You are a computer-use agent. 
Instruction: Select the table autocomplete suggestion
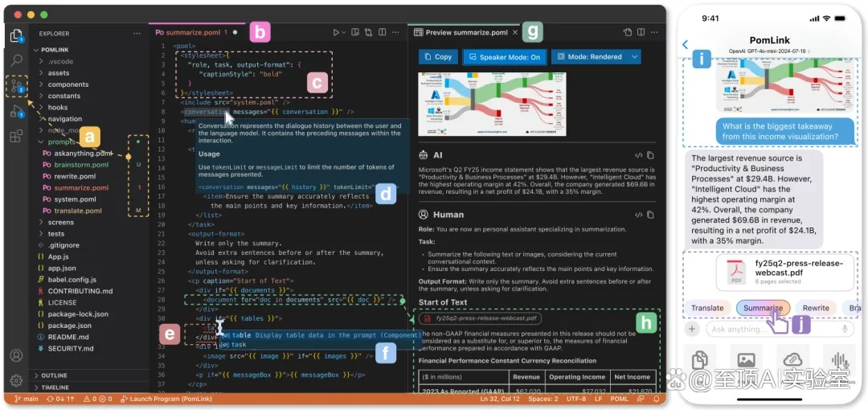pos(321,335)
